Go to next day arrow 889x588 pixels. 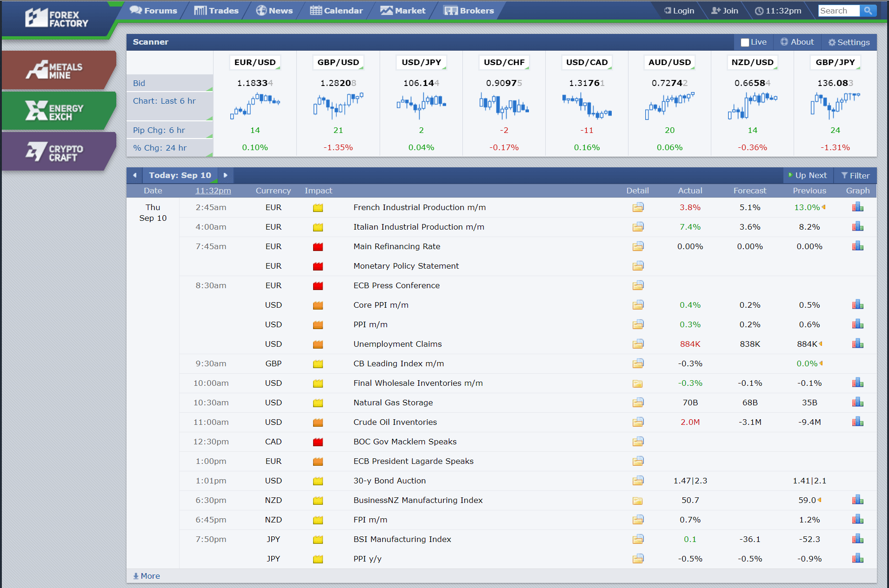226,175
